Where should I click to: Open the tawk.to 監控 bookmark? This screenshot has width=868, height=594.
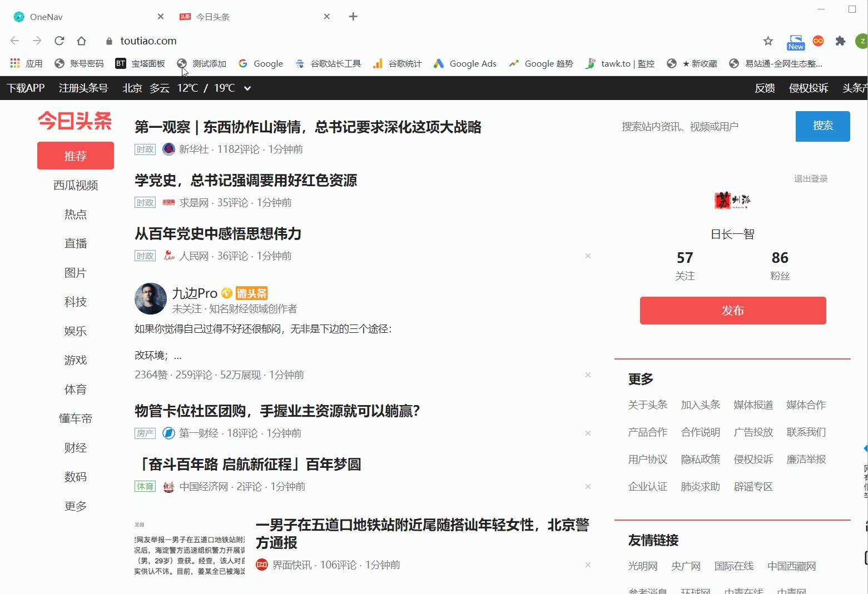[x=619, y=63]
